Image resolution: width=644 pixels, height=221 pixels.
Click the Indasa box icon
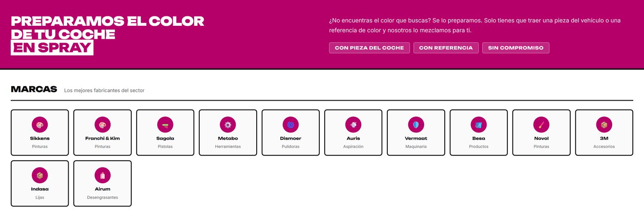click(40, 175)
